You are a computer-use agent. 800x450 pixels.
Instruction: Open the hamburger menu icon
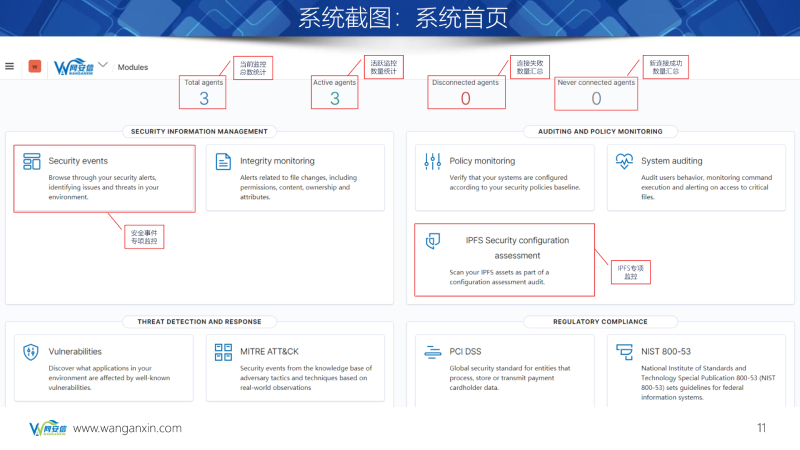coord(10,67)
